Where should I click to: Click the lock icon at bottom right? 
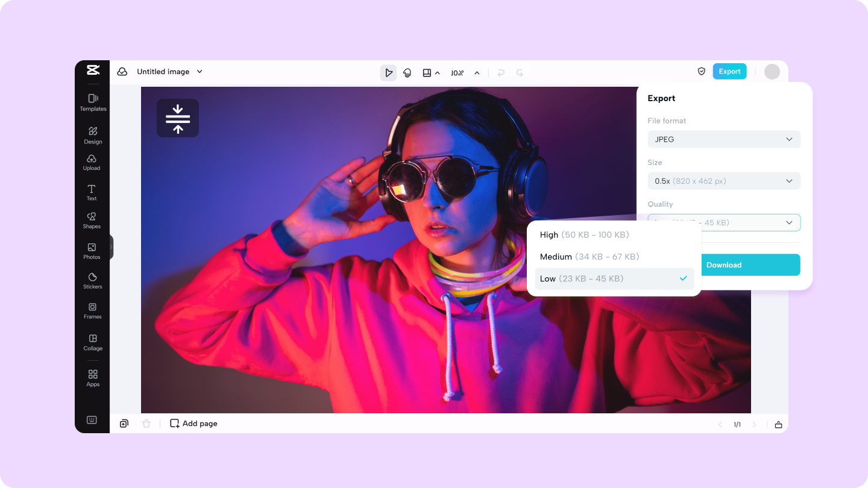(778, 425)
